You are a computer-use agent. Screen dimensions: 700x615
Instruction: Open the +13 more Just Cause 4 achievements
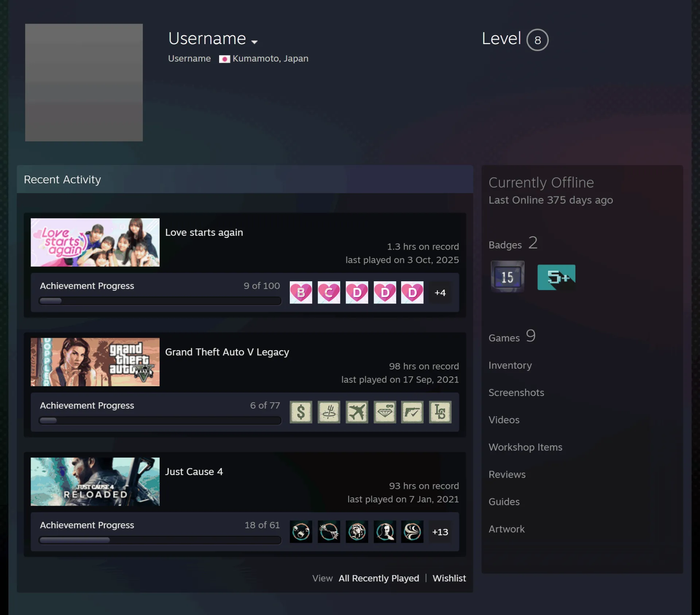pyautogui.click(x=440, y=532)
